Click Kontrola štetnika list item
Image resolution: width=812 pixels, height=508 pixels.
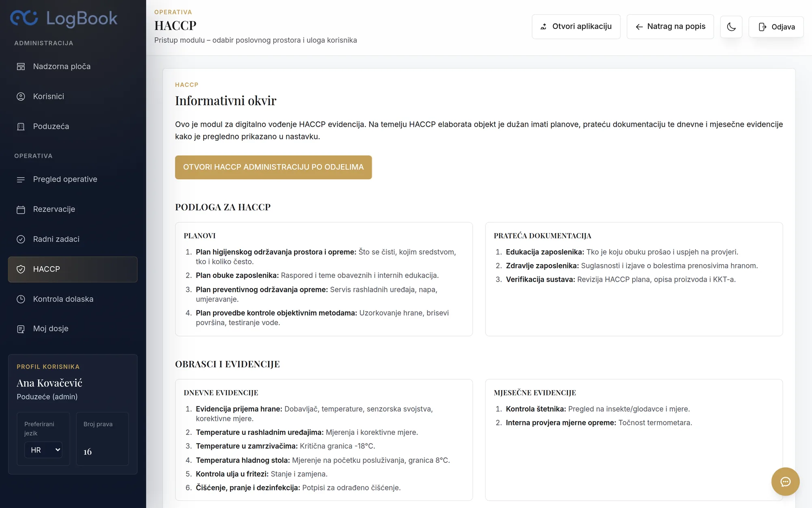[x=598, y=409]
